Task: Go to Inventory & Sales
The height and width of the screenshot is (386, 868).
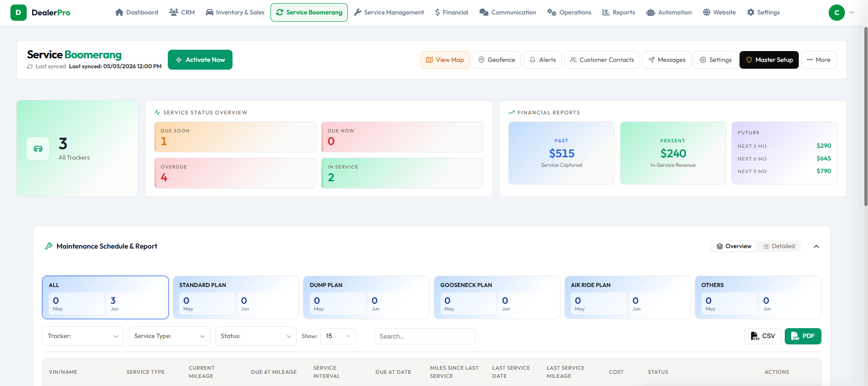Action: point(235,13)
